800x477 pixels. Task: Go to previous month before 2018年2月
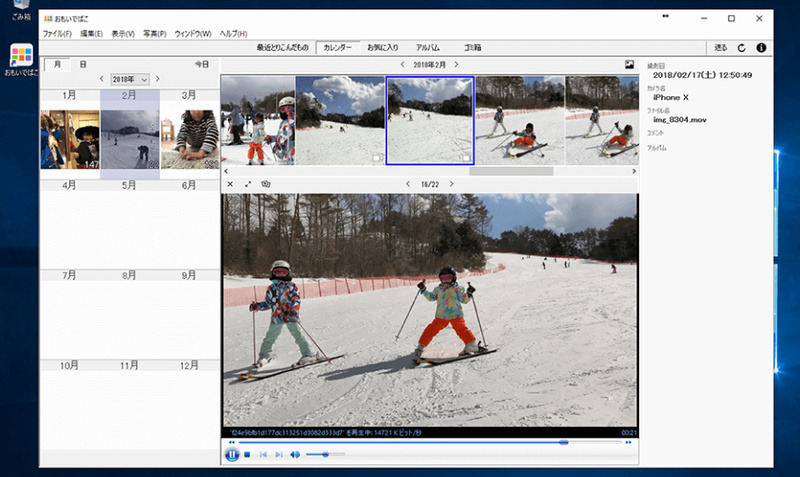tap(403, 65)
